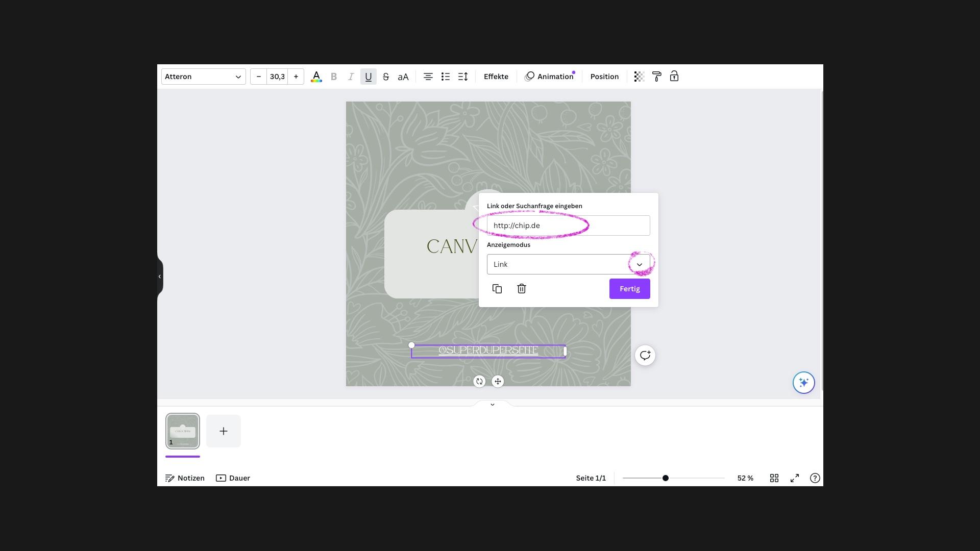Viewport: 980px width, 551px height.
Task: Add a new page with the plus tile
Action: pos(223,431)
